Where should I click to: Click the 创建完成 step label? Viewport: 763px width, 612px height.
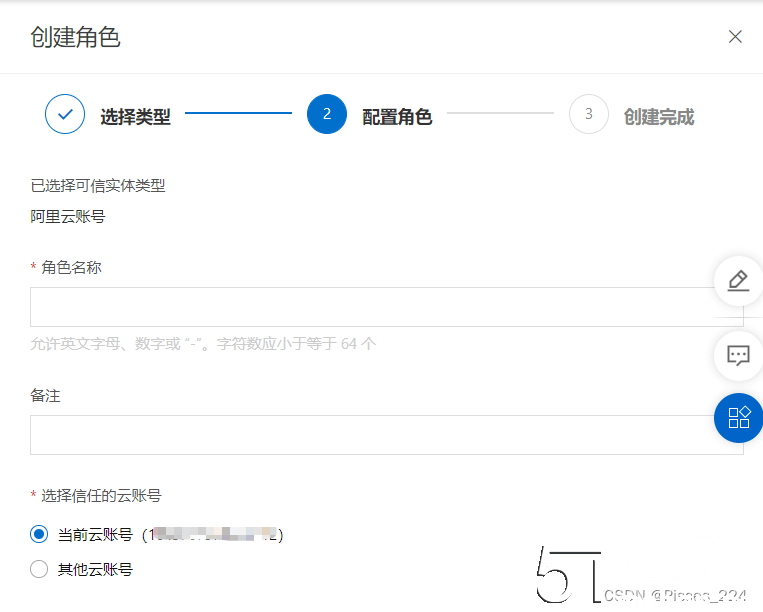pos(659,117)
